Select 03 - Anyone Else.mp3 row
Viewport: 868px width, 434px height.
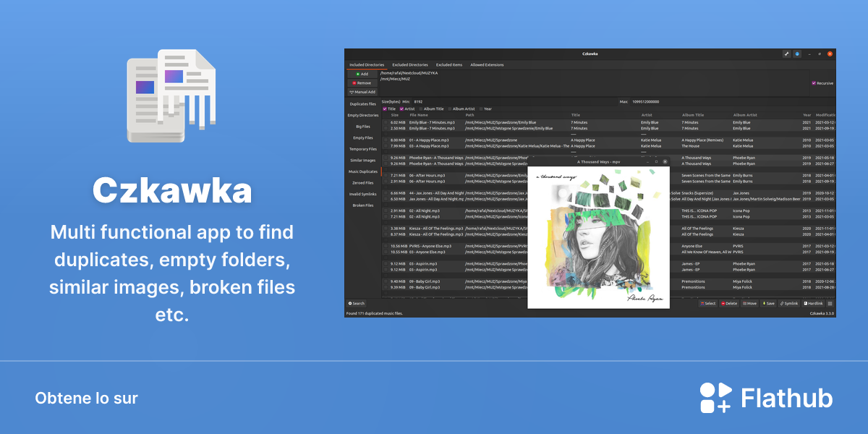[608, 252]
